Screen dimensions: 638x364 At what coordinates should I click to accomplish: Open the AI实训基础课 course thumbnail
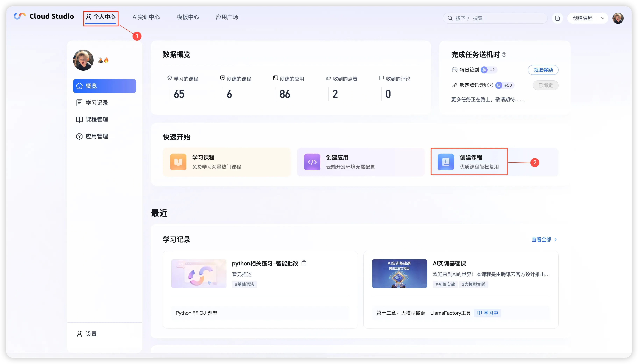[399, 273]
